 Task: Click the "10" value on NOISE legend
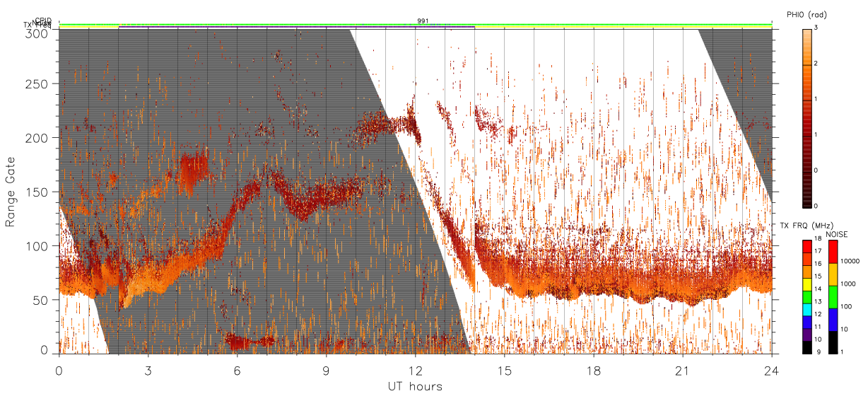[845, 330]
